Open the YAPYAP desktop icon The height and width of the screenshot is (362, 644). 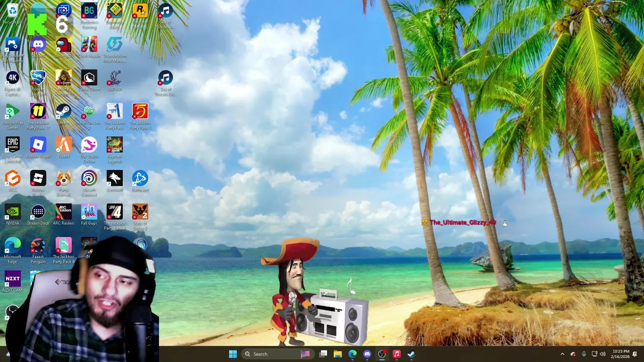115,81
